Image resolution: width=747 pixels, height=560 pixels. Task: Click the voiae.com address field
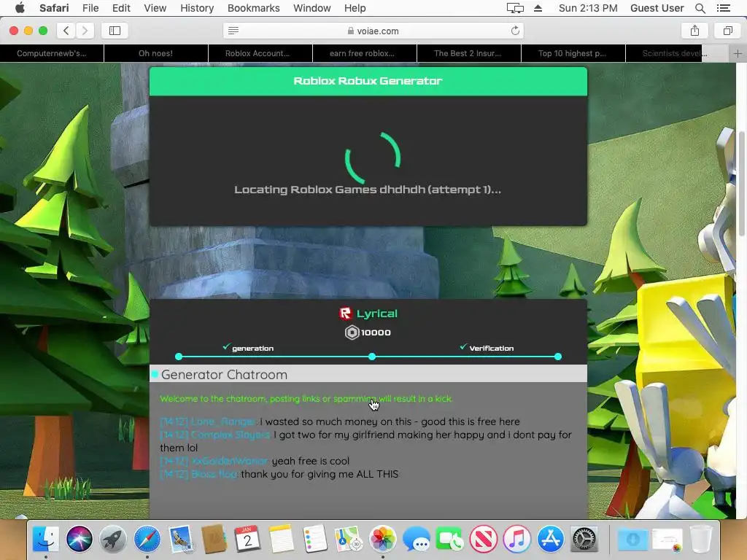373,31
